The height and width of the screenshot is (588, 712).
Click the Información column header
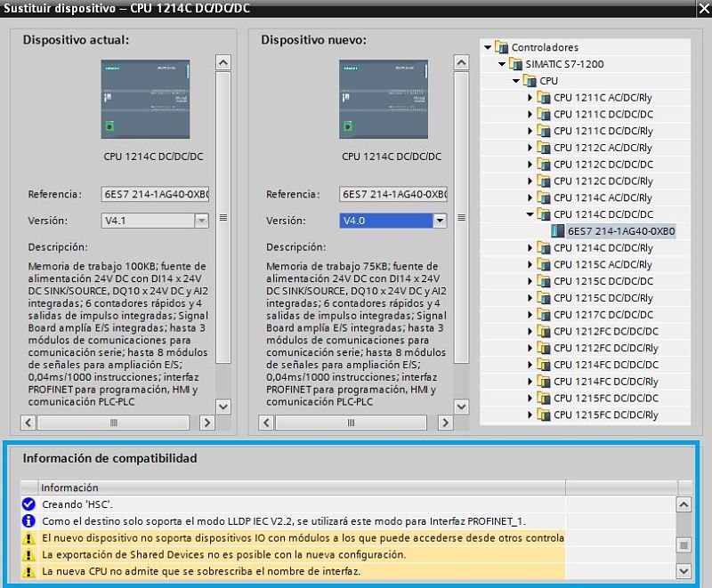302,487
